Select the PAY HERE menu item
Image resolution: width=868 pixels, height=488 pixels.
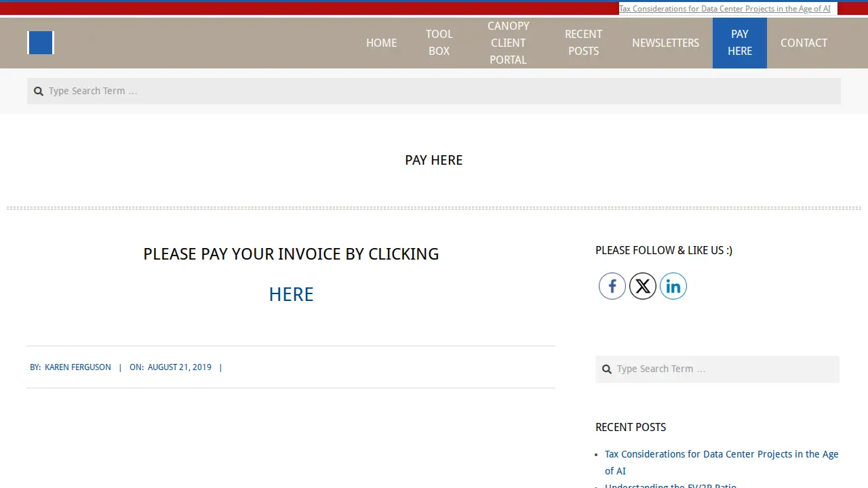[740, 43]
